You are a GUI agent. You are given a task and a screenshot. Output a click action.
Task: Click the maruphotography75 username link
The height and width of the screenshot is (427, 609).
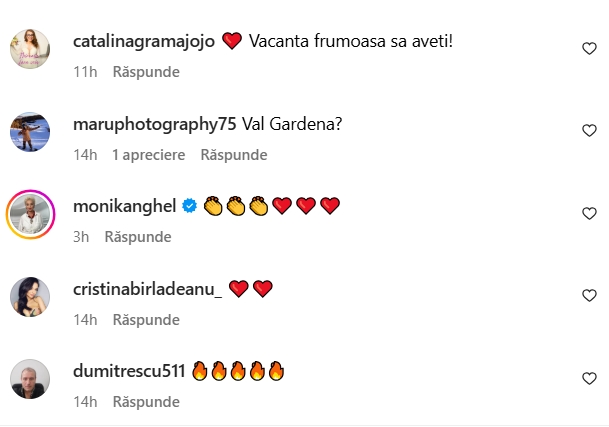point(155,124)
